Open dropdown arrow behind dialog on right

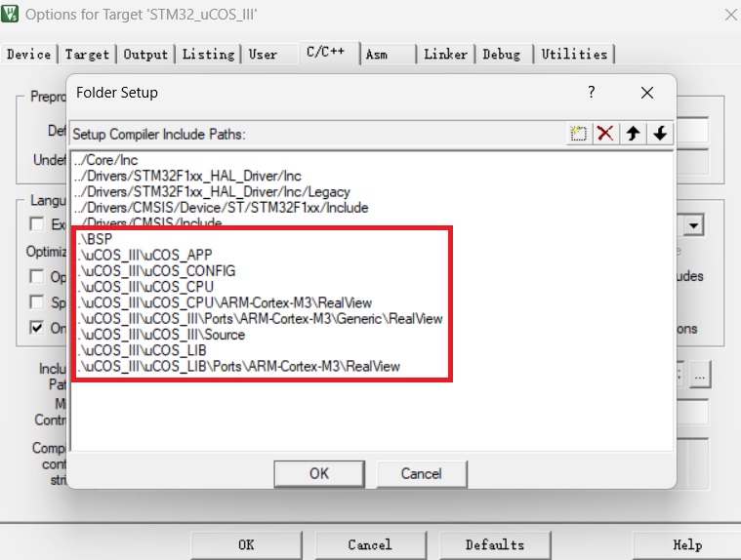[693, 225]
